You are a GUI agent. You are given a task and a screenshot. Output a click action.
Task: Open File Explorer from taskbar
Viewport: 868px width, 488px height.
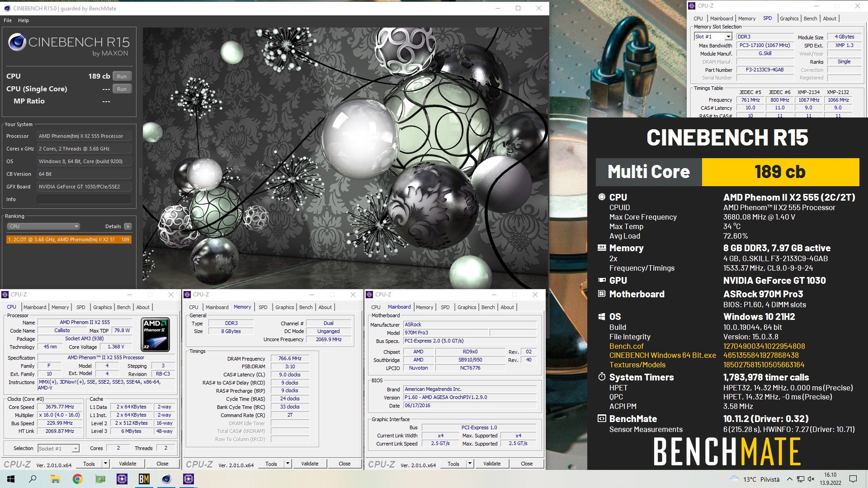(55, 479)
